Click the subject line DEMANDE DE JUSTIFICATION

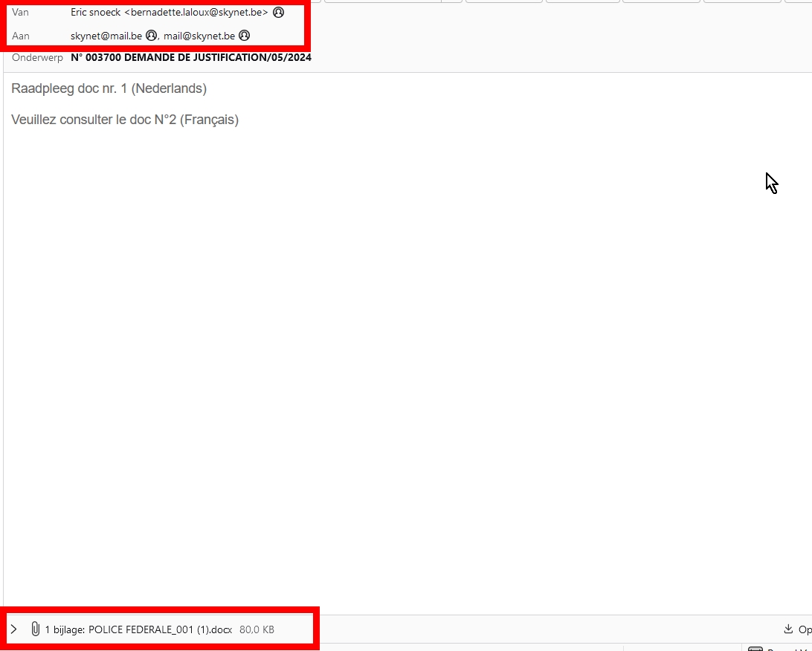pos(191,58)
